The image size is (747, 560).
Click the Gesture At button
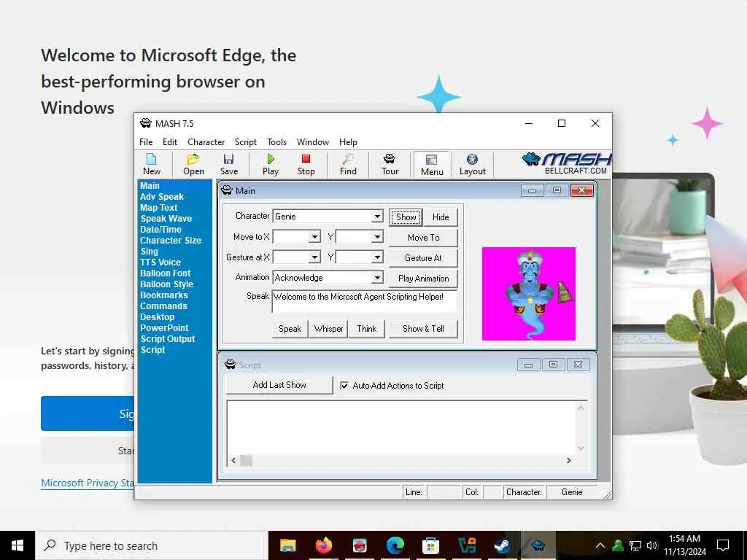pyautogui.click(x=424, y=258)
